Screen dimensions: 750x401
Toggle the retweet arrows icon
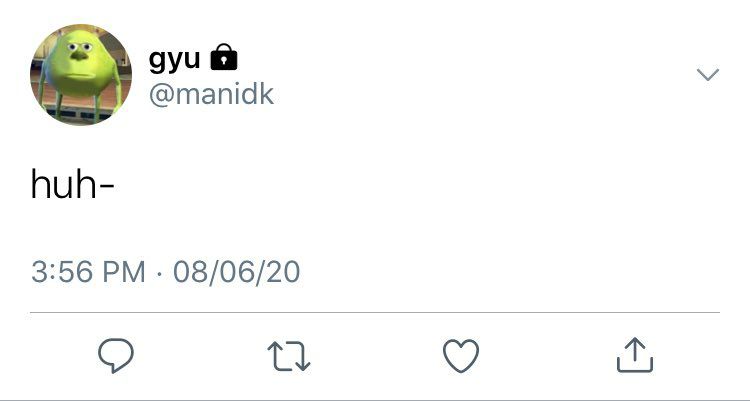click(289, 356)
